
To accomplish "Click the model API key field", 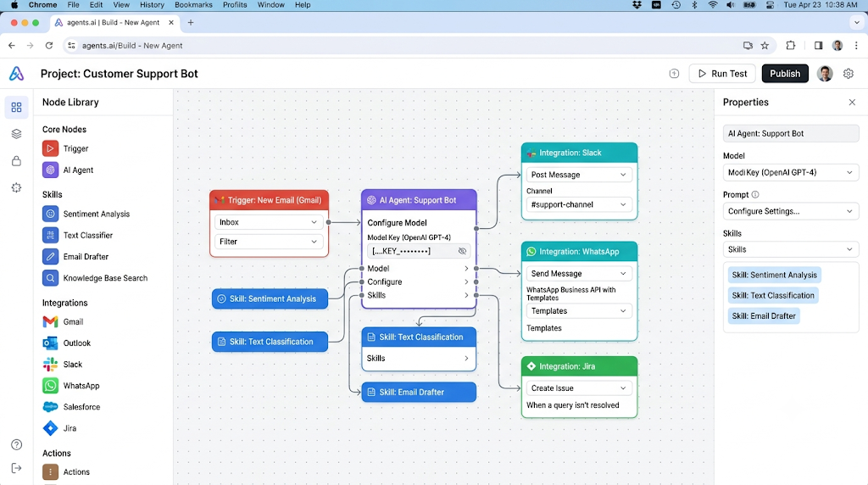I will tap(418, 251).
